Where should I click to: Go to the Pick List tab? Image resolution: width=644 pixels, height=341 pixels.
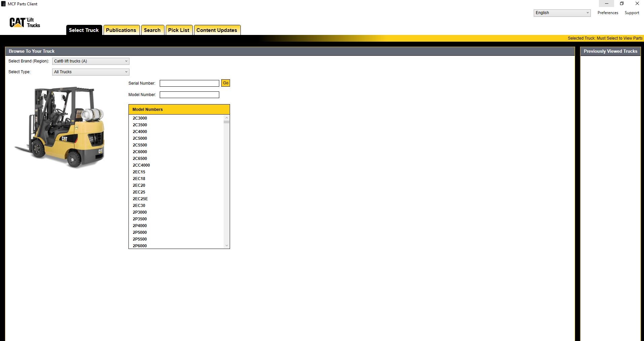click(179, 30)
